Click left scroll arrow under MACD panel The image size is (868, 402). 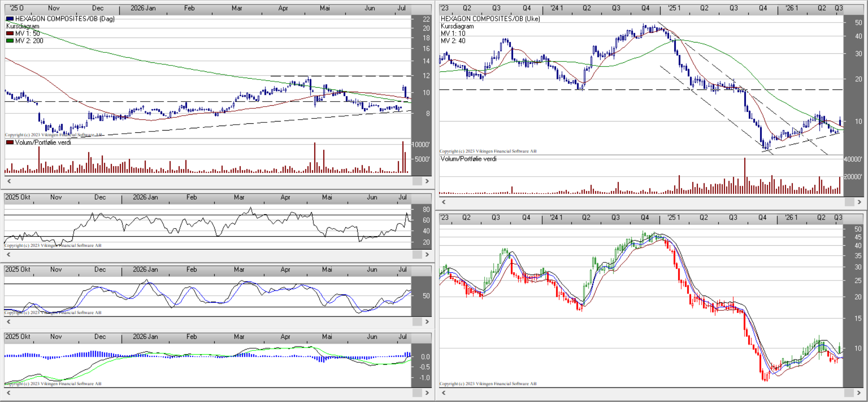tap(9, 393)
